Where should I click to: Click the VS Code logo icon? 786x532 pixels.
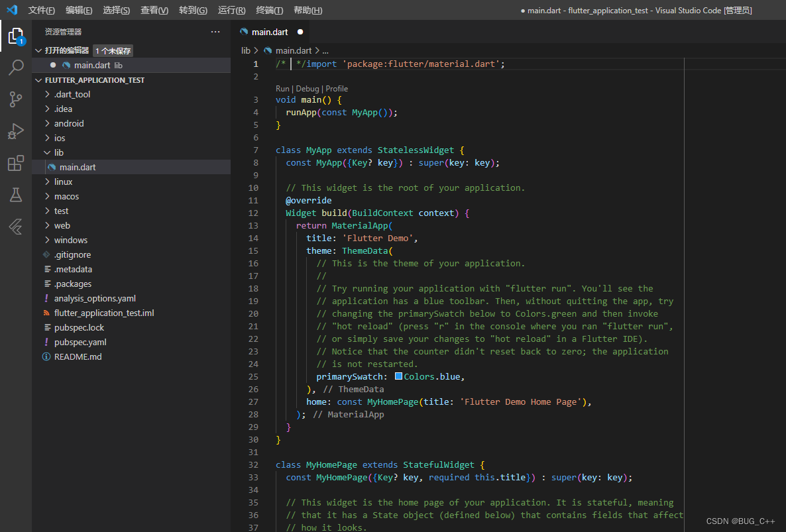[x=12, y=10]
